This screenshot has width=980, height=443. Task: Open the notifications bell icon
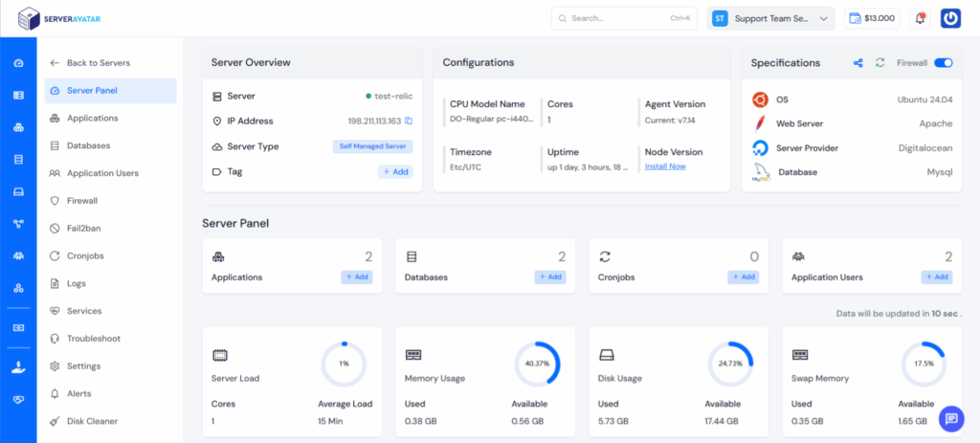tap(920, 18)
